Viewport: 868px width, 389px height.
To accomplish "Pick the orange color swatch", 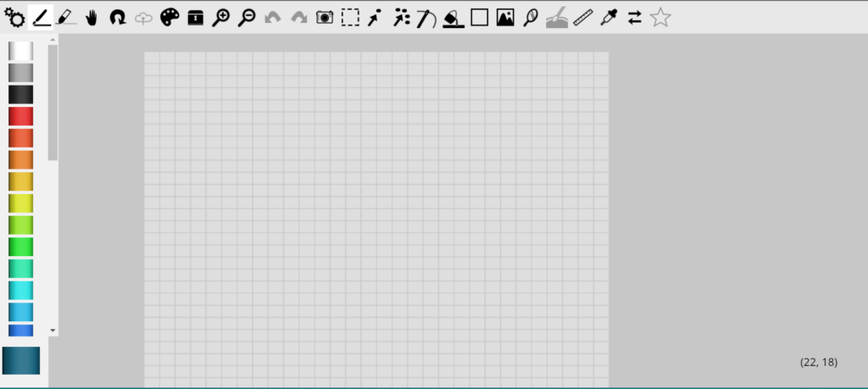I will click(20, 159).
